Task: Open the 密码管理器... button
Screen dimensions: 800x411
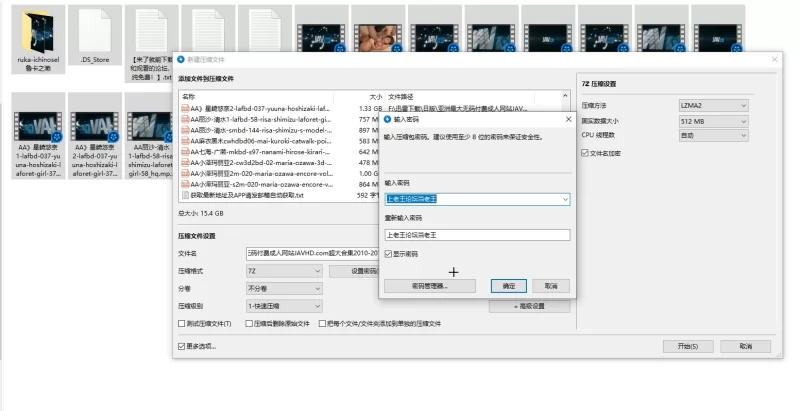Action: pos(430,286)
